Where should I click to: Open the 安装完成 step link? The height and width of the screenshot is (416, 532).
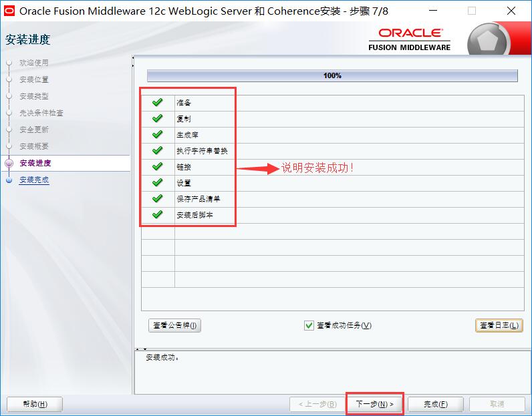(x=34, y=180)
